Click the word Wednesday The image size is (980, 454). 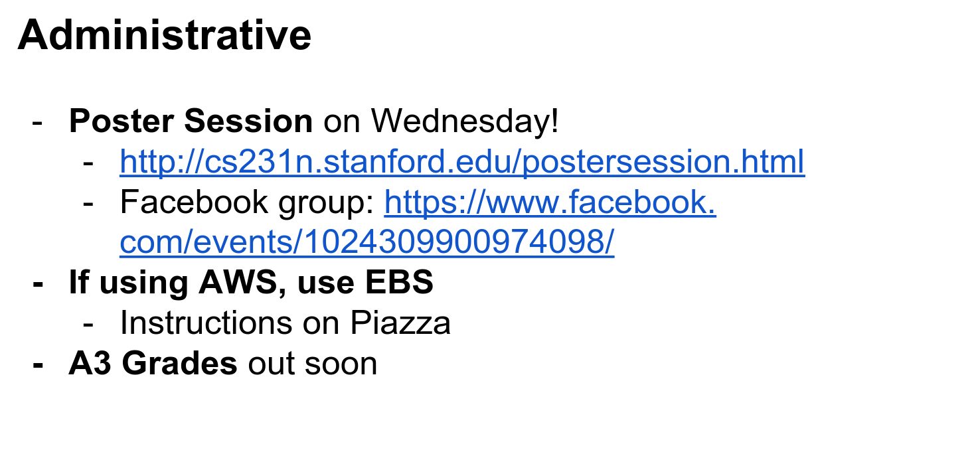pos(458,121)
